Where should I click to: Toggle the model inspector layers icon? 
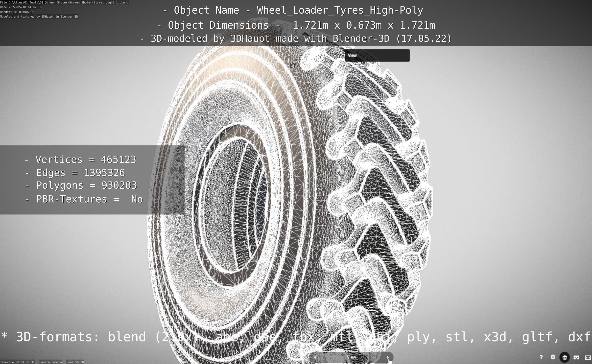pyautogui.click(x=565, y=357)
